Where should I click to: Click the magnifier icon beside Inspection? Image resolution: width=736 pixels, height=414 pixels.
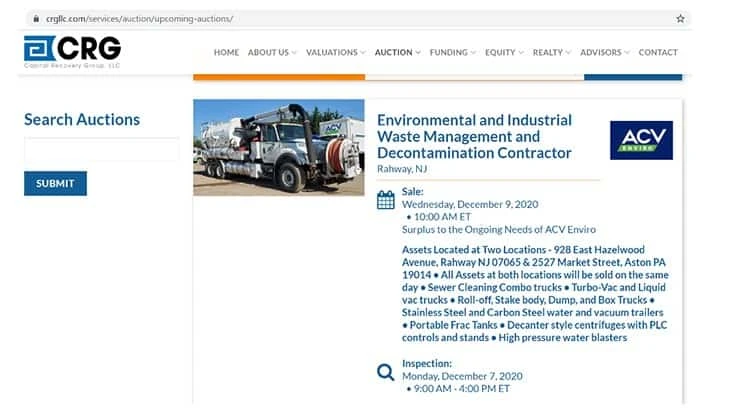pyautogui.click(x=385, y=372)
